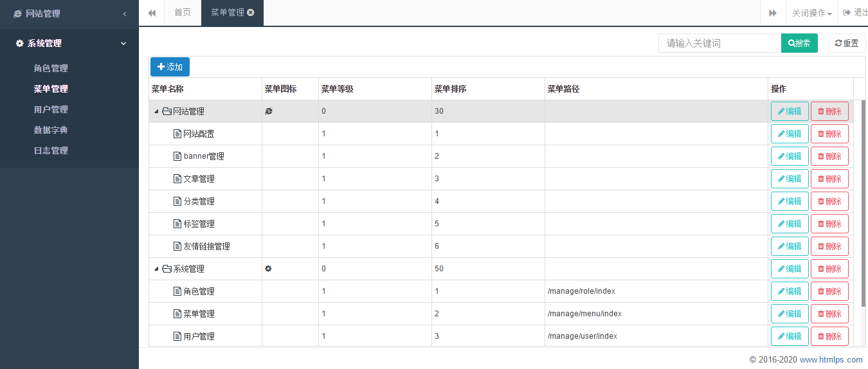Edit the banner管理 row
The image size is (868, 369).
(x=790, y=156)
